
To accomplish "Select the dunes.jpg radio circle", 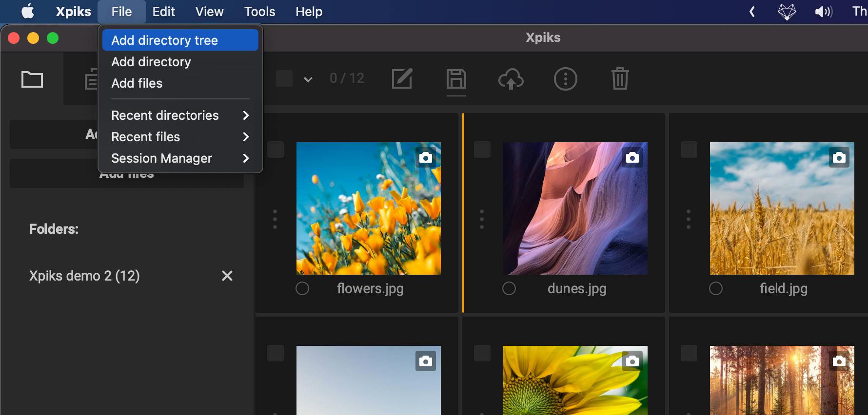I will pos(509,288).
